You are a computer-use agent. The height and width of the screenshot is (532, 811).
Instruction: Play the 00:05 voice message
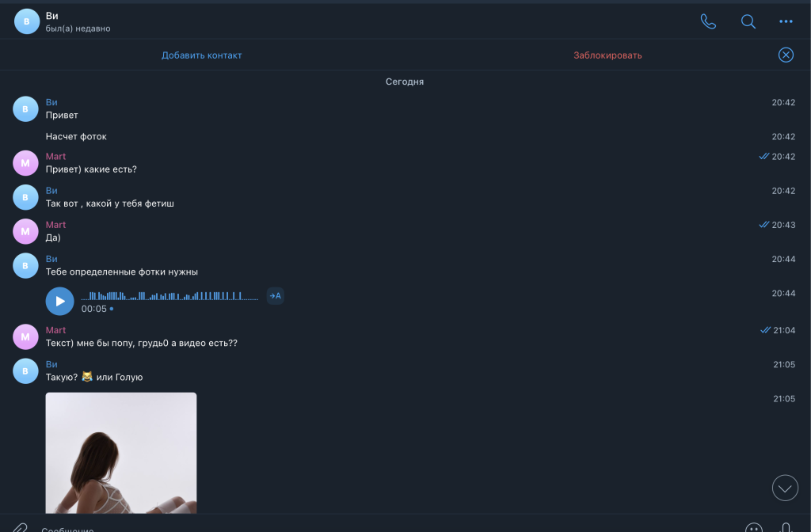60,301
